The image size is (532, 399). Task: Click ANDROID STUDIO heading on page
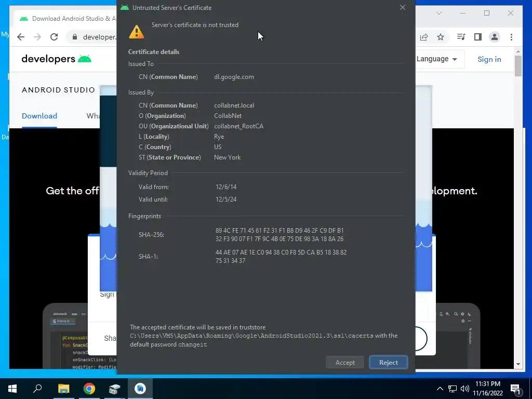click(x=58, y=90)
